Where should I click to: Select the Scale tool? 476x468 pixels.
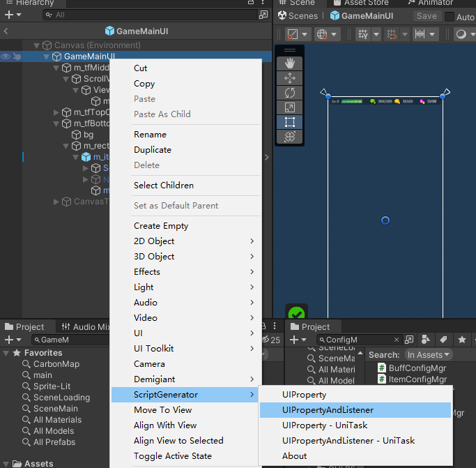[x=290, y=107]
